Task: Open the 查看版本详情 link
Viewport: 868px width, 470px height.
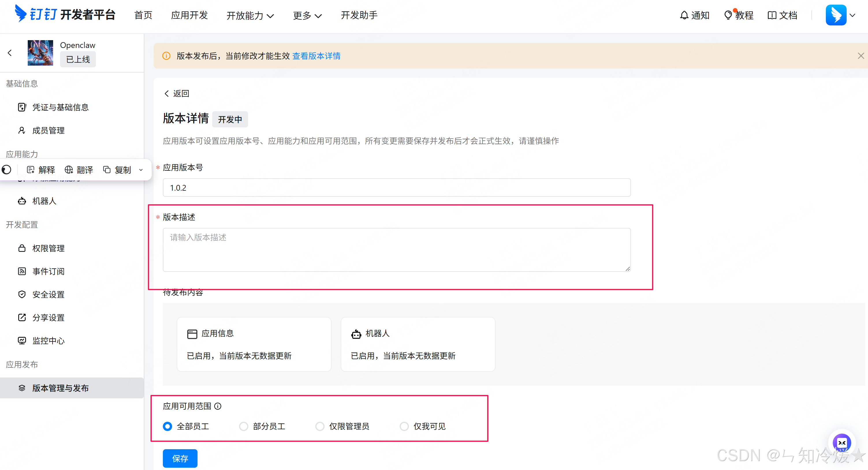Action: coord(316,56)
